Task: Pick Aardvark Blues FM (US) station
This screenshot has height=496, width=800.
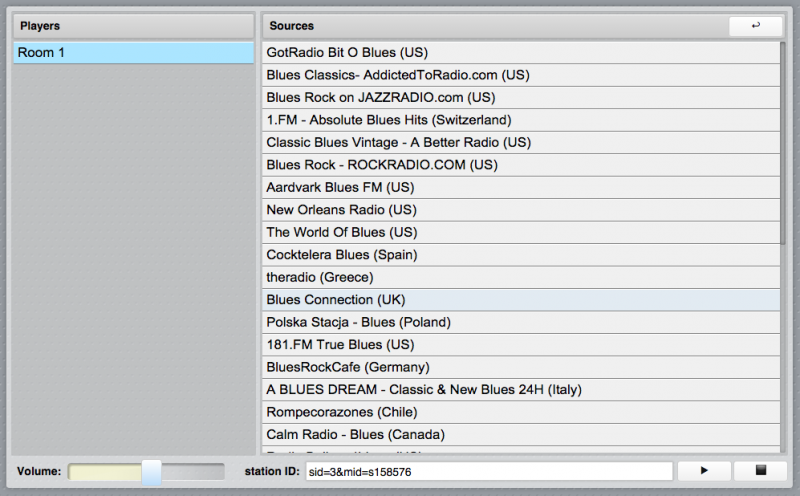Action: [x=521, y=187]
